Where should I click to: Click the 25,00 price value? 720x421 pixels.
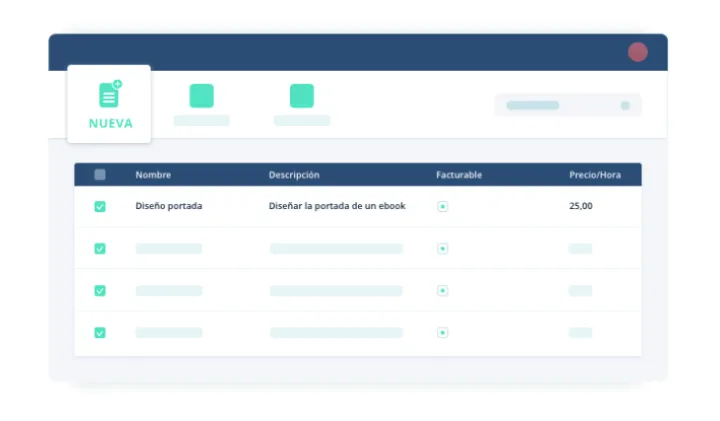[580, 207]
